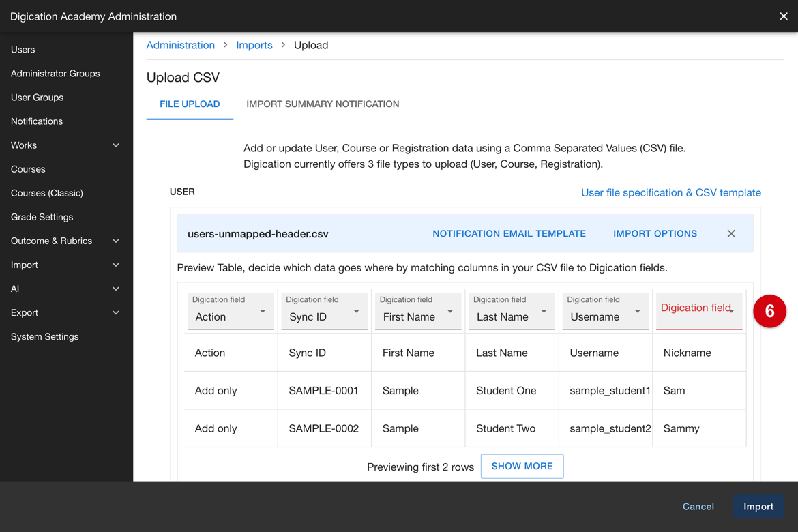Remove the users-unmapped-header.csv file
This screenshot has width=798, height=532.
(x=731, y=234)
